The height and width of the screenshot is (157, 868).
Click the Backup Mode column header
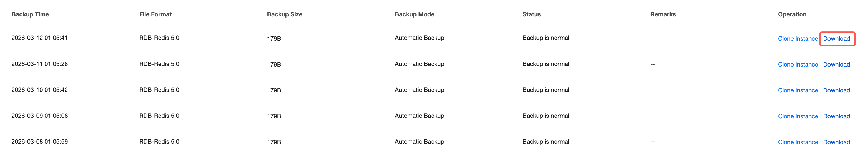pyautogui.click(x=414, y=14)
